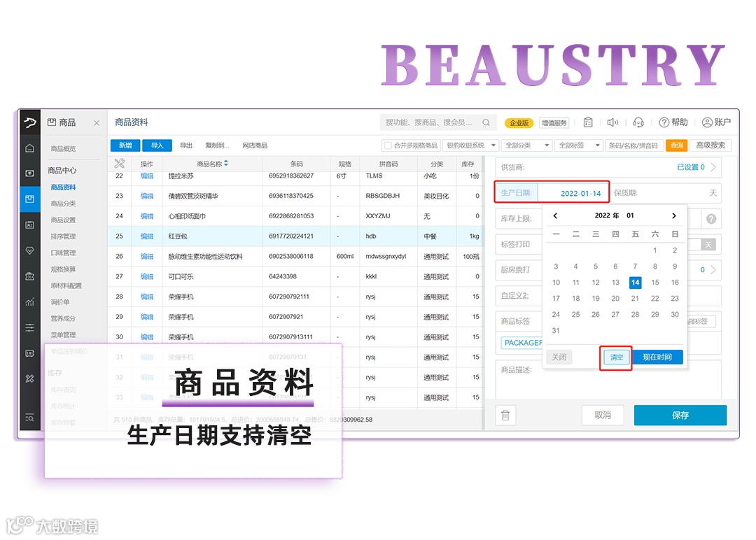Image resolution: width=756 pixels, height=540 pixels.
Task: Select highlighted day 14 in calendar
Action: (635, 283)
